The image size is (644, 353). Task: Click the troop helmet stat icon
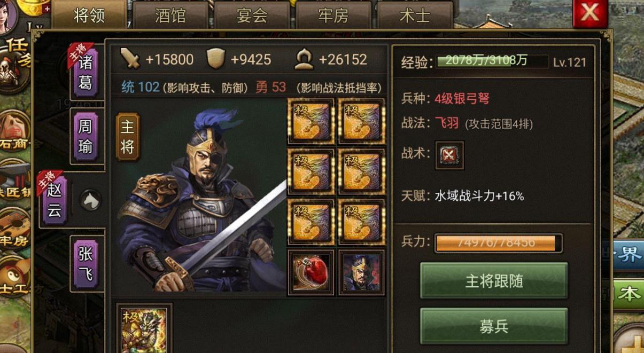304,59
